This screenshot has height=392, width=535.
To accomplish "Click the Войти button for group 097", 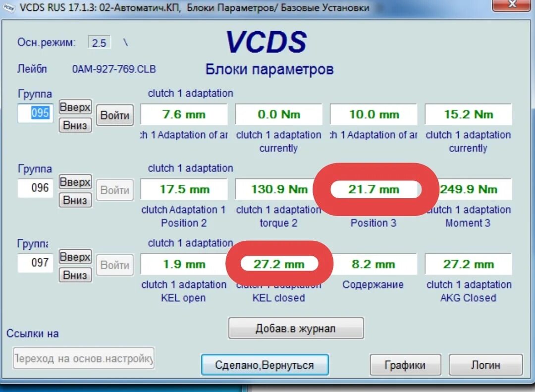I will pos(115,265).
